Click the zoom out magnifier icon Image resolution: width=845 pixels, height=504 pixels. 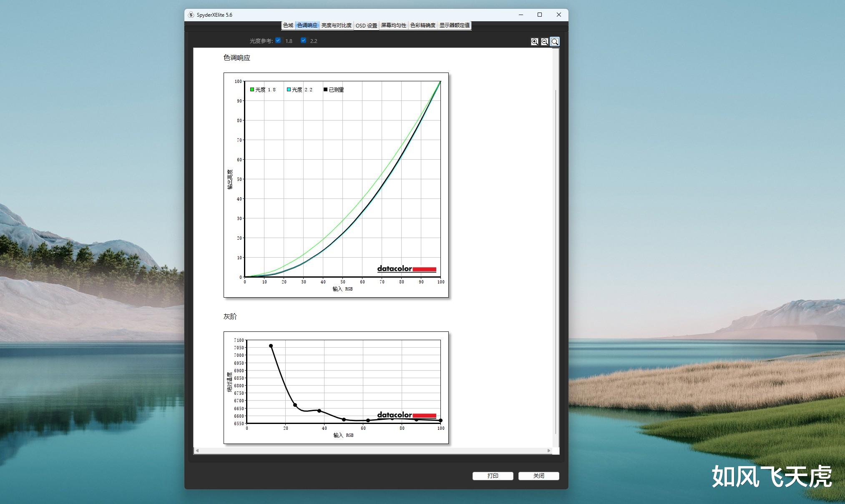pyautogui.click(x=544, y=42)
